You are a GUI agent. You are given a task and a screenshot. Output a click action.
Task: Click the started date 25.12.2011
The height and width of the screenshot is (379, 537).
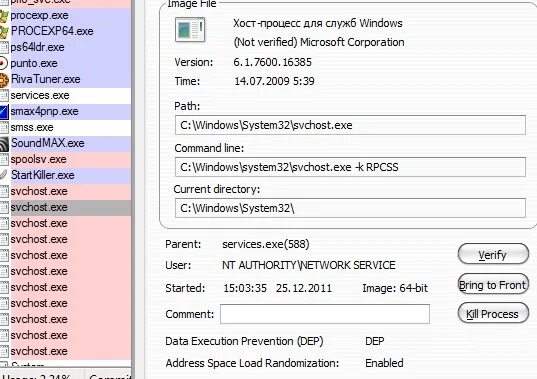click(x=304, y=288)
